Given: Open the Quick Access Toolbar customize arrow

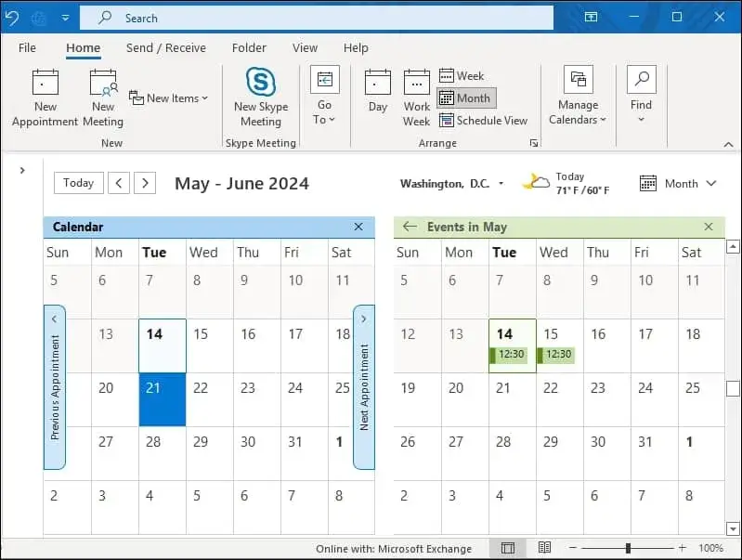Looking at the screenshot, I should (x=65, y=18).
